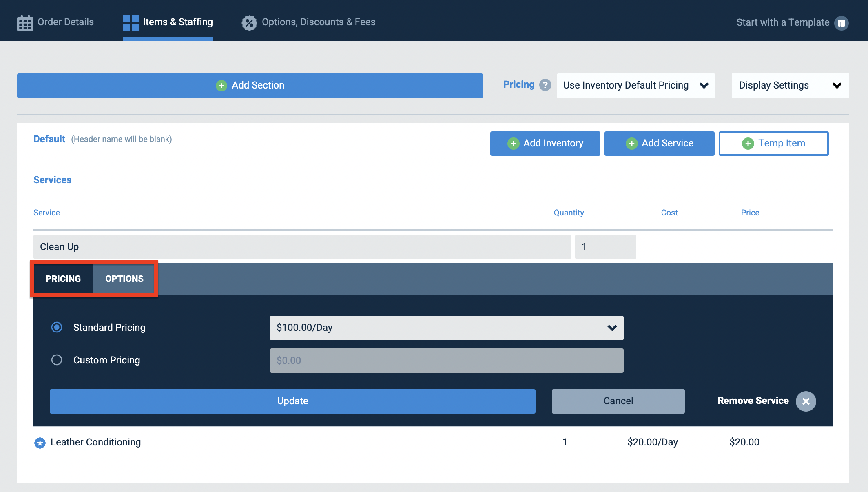The width and height of the screenshot is (868, 492).
Task: Select the Standard Pricing radio button
Action: (57, 328)
